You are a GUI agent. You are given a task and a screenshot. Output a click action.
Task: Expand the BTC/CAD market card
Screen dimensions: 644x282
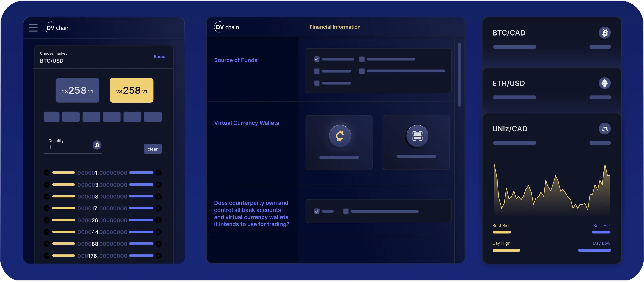pos(509,33)
